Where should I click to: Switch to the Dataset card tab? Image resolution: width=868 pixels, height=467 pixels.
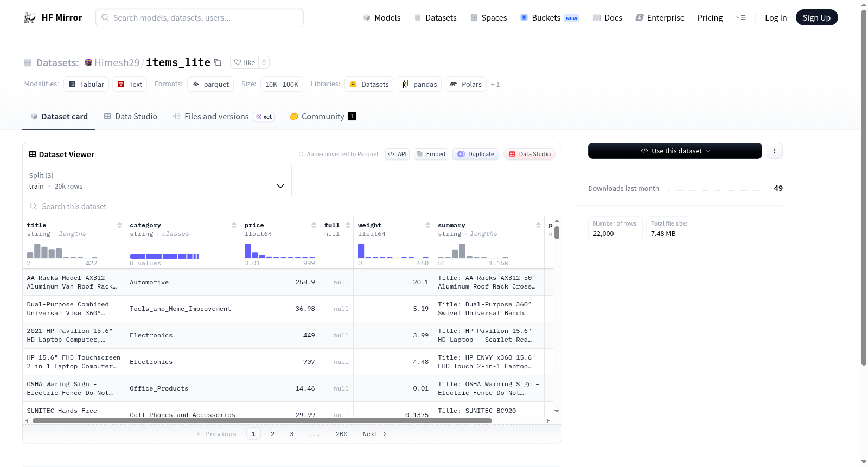[59, 117]
